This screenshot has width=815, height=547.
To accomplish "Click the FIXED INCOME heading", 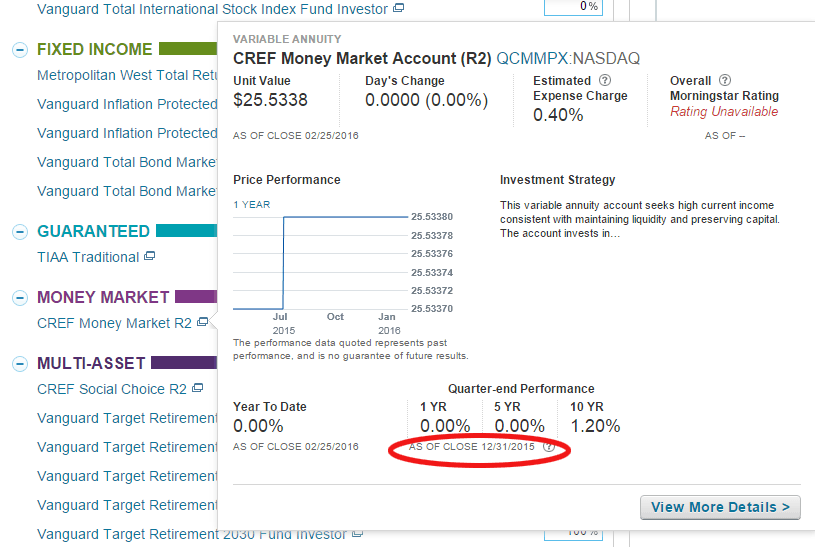I will 95,49.
